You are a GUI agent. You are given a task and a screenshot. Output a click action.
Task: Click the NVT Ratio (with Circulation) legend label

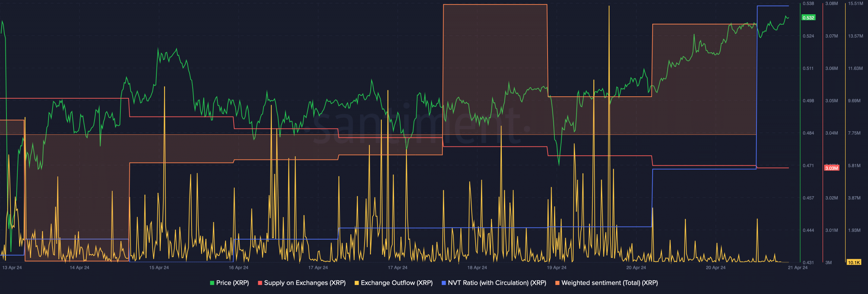click(x=497, y=283)
